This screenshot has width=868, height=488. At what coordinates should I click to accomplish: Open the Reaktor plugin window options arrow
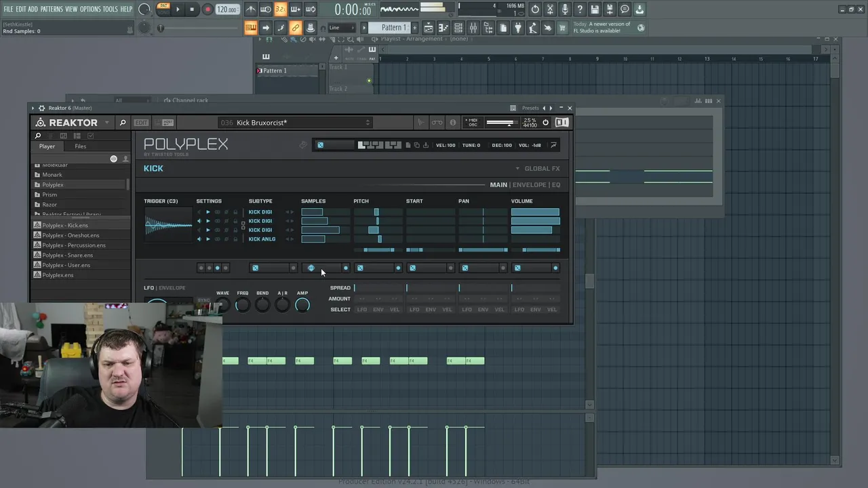[x=33, y=108]
